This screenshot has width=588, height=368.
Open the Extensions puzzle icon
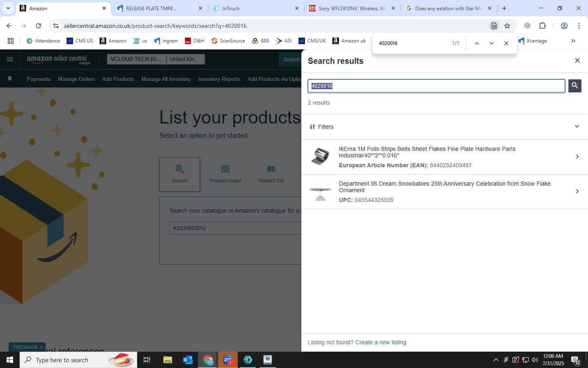click(542, 26)
